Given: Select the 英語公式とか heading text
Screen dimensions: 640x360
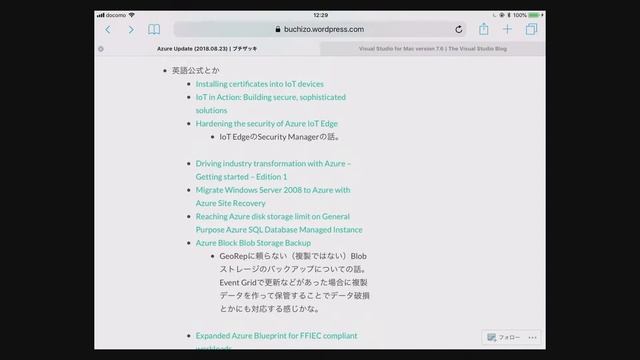Looking at the screenshot, I should click(x=196, y=71).
